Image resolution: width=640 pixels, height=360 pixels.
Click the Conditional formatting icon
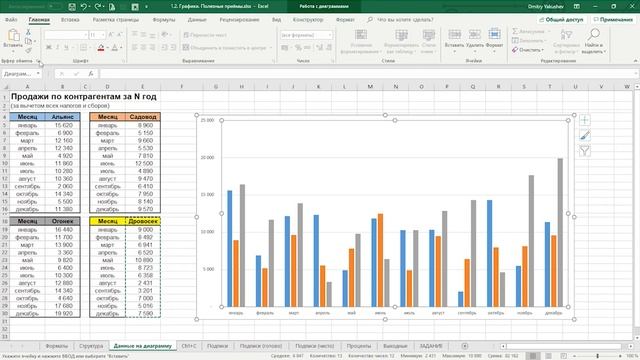361,35
